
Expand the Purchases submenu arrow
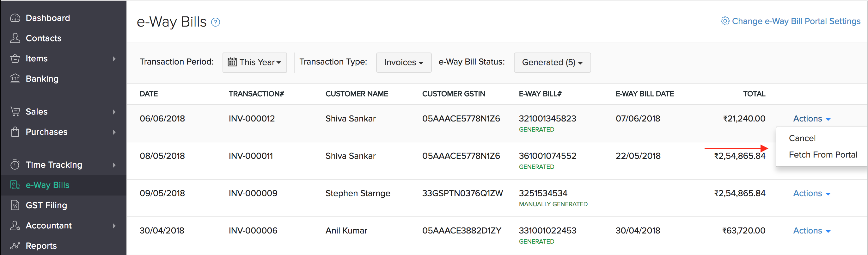click(x=114, y=132)
